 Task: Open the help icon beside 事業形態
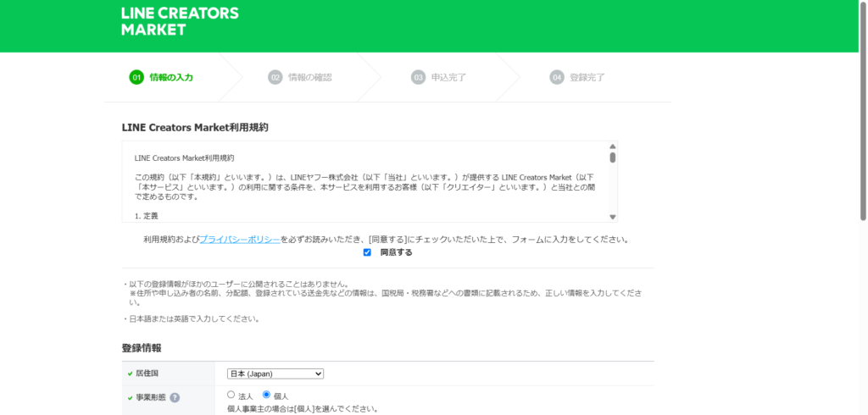pyautogui.click(x=175, y=398)
